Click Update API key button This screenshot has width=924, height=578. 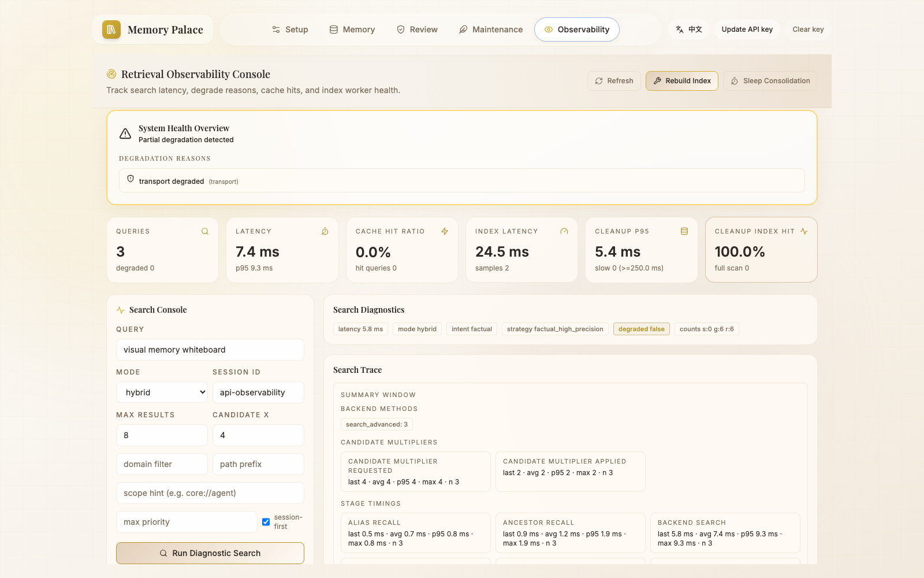click(x=747, y=29)
